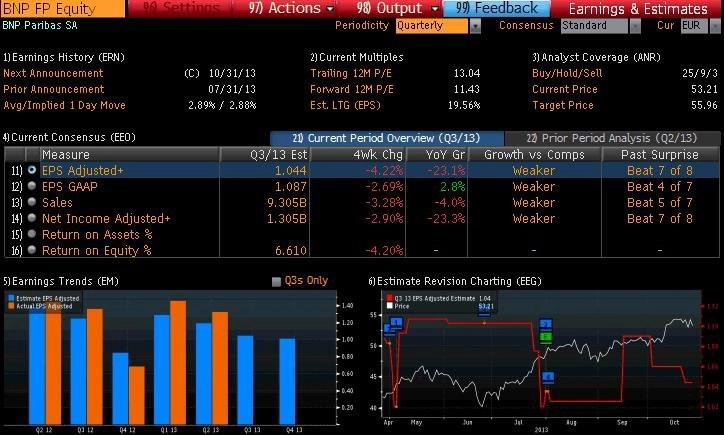
Task: Click the blue 53.21 price flag marker
Action: pos(484,309)
